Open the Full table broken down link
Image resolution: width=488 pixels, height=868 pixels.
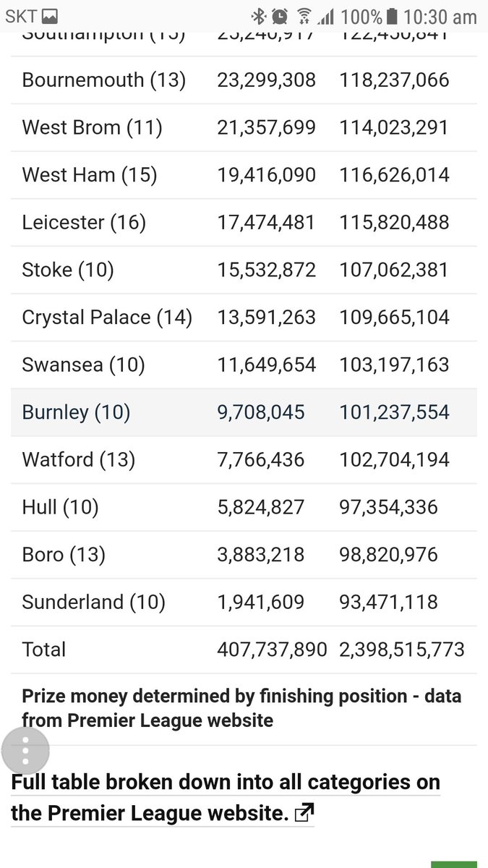point(226,798)
